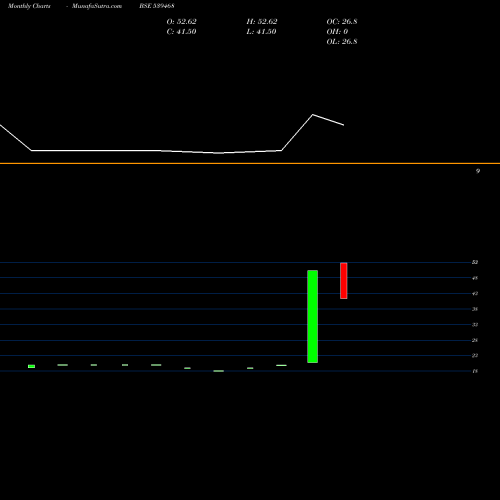Viewport: 500px width, 500px height.
Task: Click the price axis label "48"
Action: click(475, 278)
